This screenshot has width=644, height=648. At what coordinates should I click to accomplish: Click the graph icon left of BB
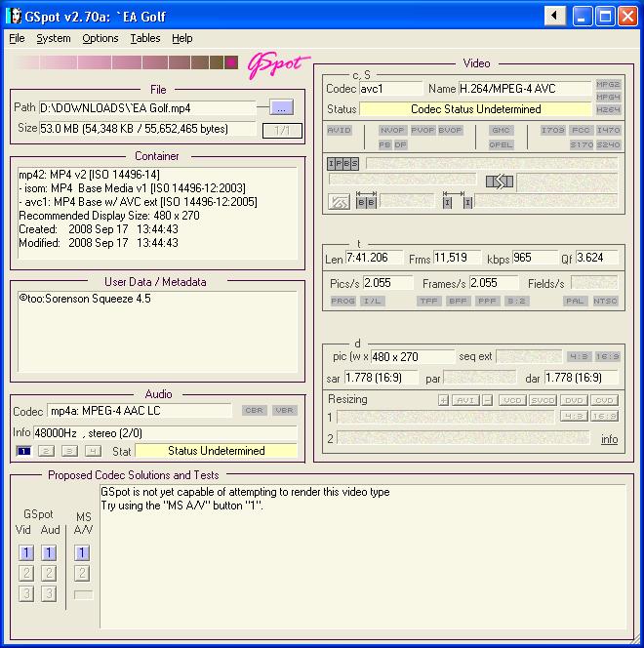pos(339,202)
